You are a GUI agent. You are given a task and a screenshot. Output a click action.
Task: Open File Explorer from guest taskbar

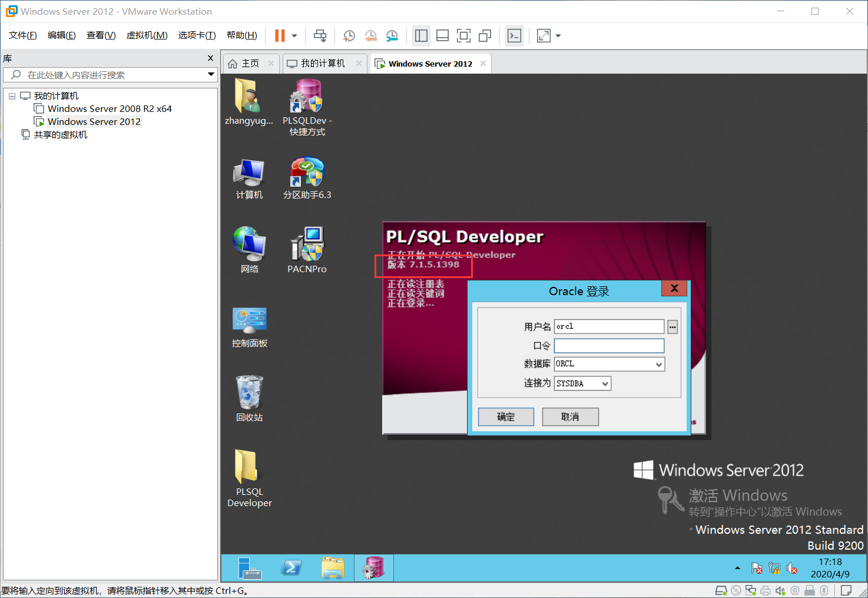tap(333, 569)
